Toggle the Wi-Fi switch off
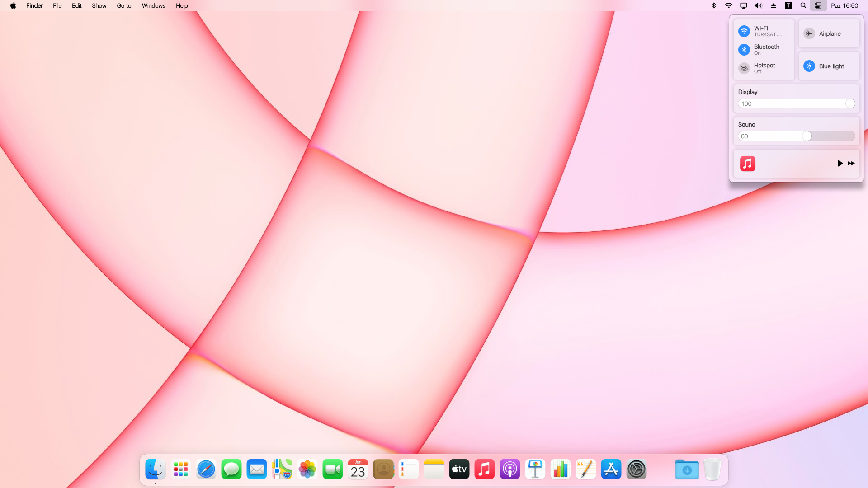 [744, 31]
